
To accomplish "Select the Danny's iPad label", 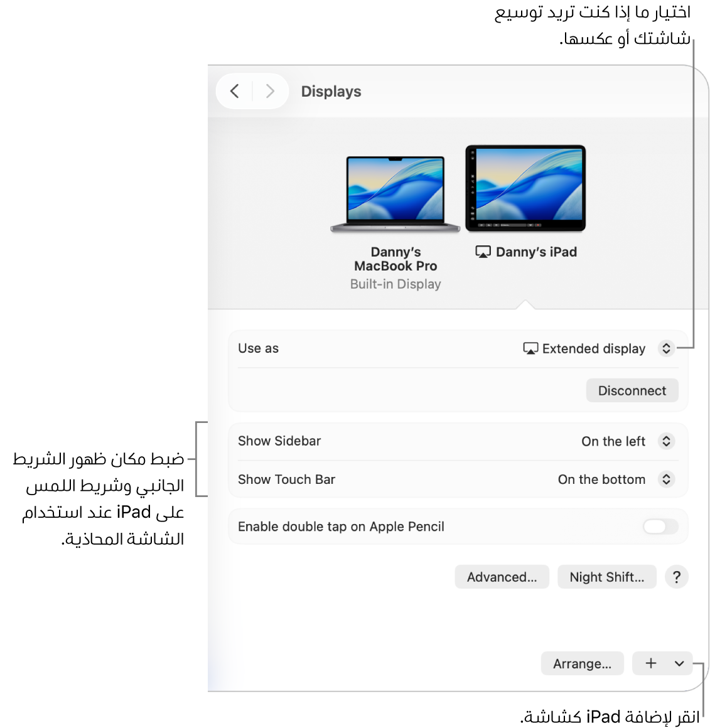I will tap(536, 252).
